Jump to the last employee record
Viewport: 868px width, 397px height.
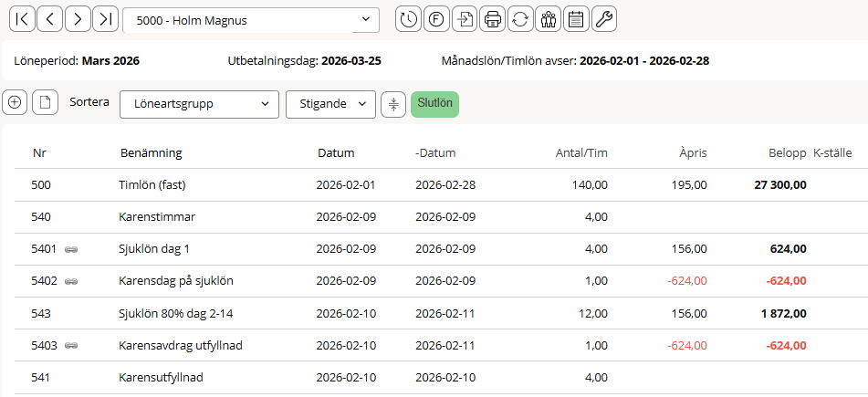tap(106, 19)
